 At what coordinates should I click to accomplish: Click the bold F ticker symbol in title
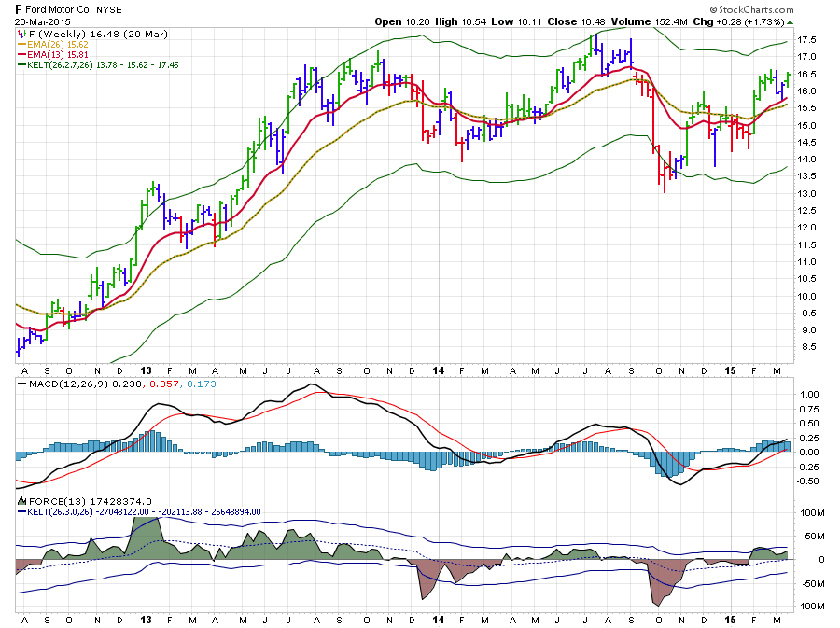[x=20, y=8]
